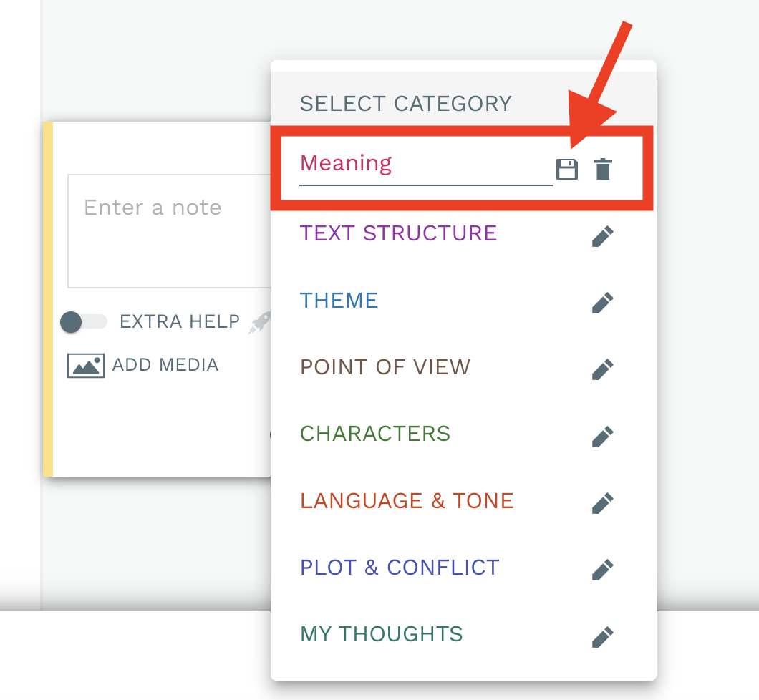Screen dimensions: 759x700
Task: Edit the PLOT & CONFLICT category
Action: tap(603, 570)
